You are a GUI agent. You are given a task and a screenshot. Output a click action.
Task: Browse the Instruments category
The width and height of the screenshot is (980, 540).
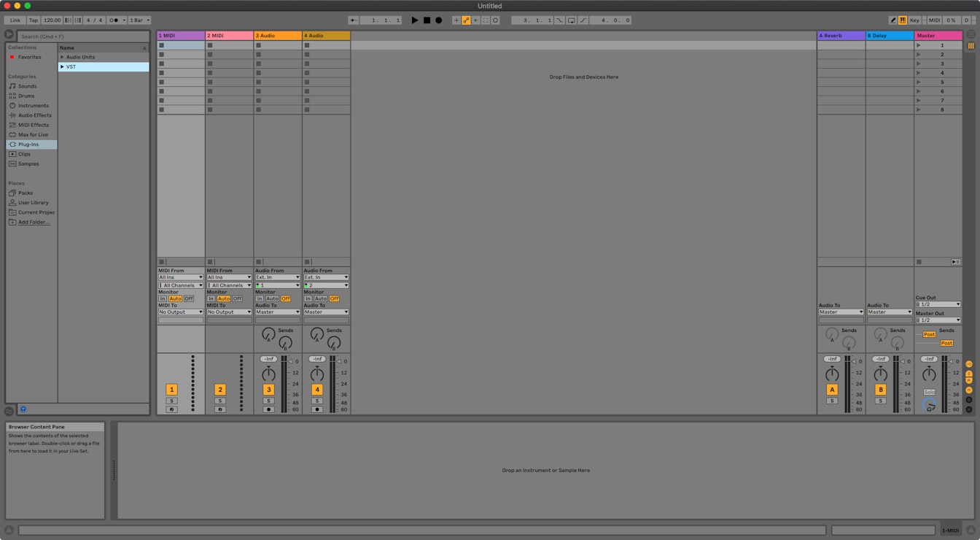point(33,105)
